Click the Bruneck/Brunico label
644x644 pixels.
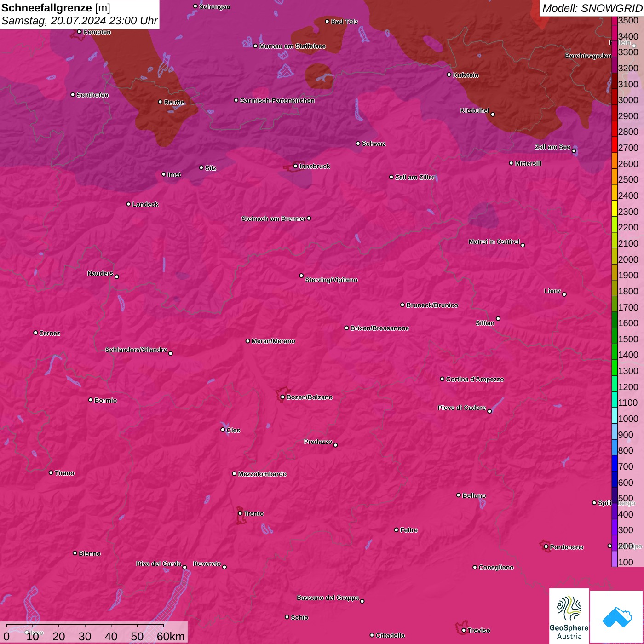pos(432,305)
